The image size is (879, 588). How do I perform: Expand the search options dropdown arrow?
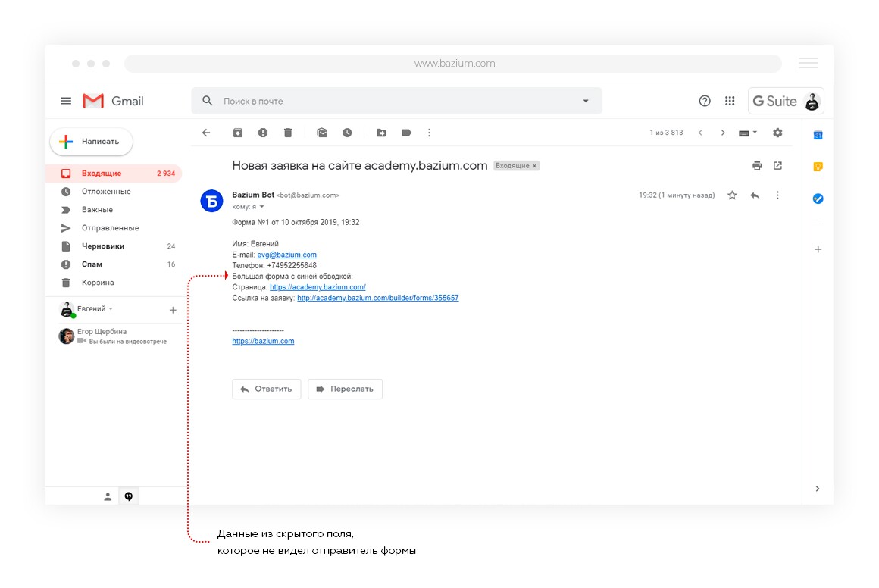pos(586,101)
